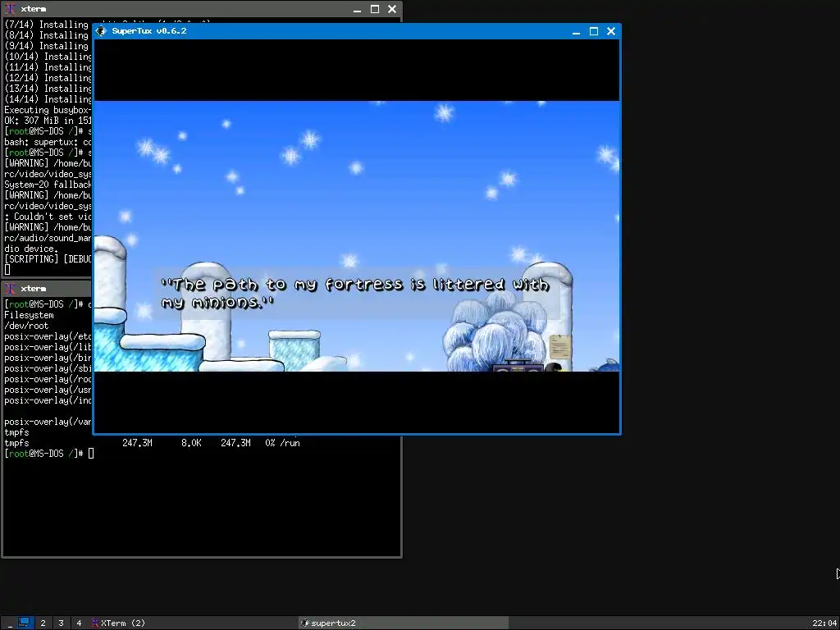Open the top xterm window menu icon
Screen dimensions: 840x630
click(10, 9)
